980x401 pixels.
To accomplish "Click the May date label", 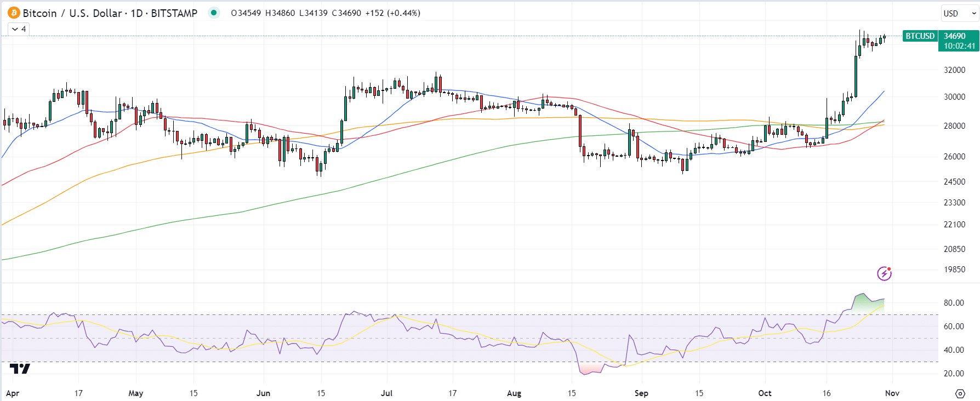I will (x=136, y=393).
